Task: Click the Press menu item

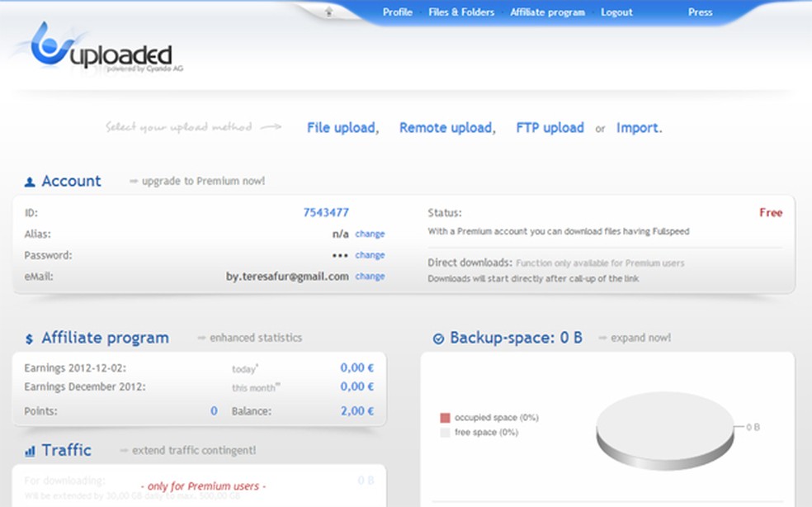Action: pyautogui.click(x=700, y=12)
